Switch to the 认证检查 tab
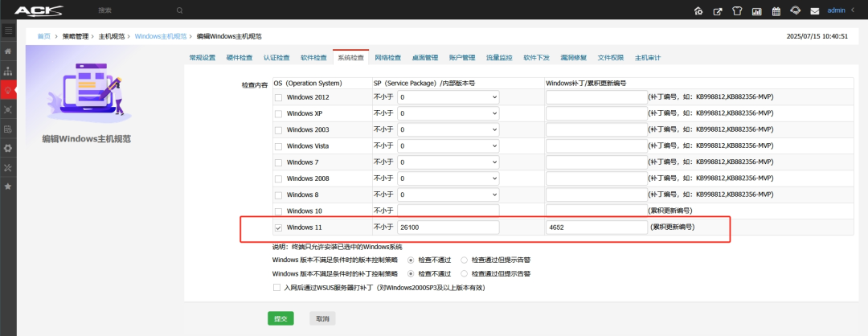Screen dimensions: 868x336 click(276, 58)
